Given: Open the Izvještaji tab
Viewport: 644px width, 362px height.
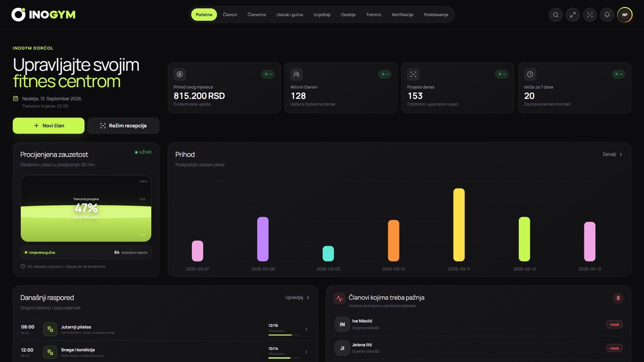Looking at the screenshot, I should tap(322, 15).
